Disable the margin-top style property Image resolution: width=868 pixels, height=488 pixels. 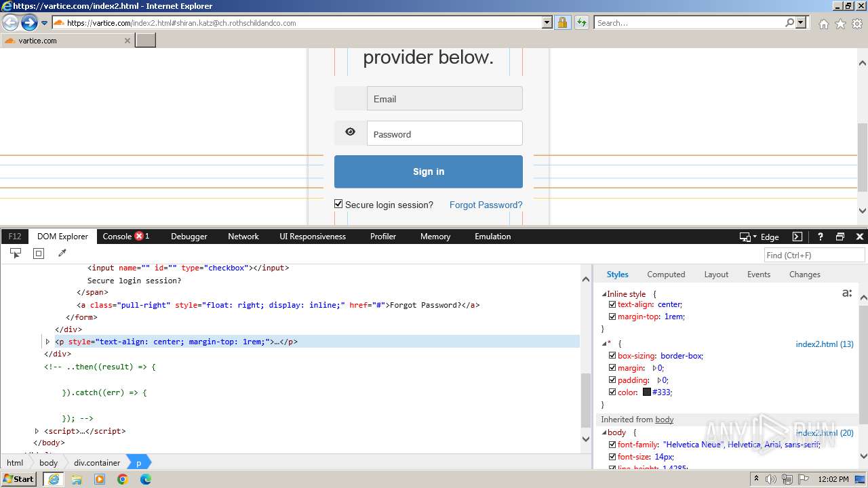point(612,317)
